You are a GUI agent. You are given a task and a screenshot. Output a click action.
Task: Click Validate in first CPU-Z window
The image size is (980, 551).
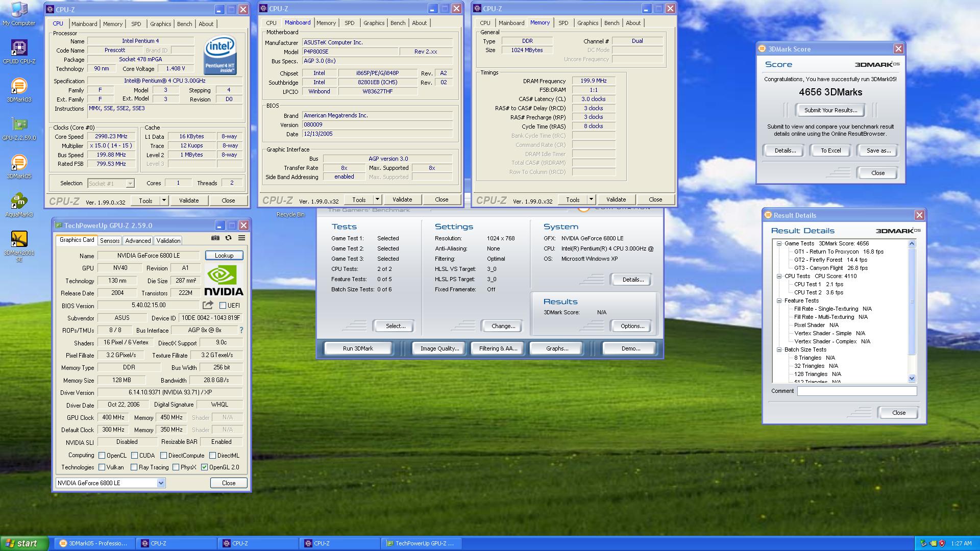[189, 201]
